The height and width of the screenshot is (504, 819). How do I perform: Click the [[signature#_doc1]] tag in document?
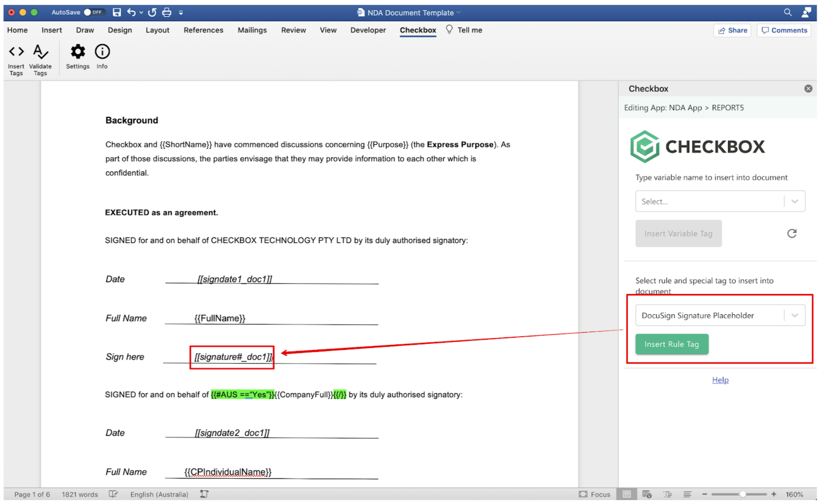(233, 356)
